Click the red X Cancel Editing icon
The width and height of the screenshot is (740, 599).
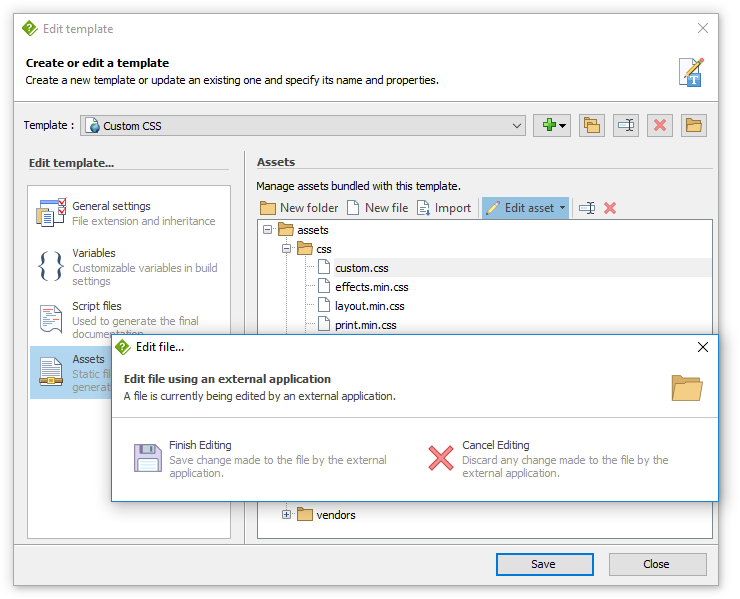pos(441,458)
